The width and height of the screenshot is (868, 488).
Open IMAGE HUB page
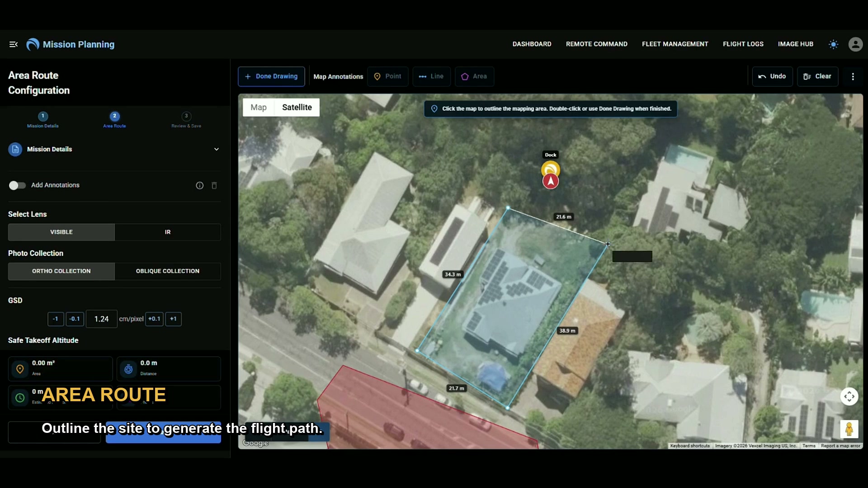(795, 44)
